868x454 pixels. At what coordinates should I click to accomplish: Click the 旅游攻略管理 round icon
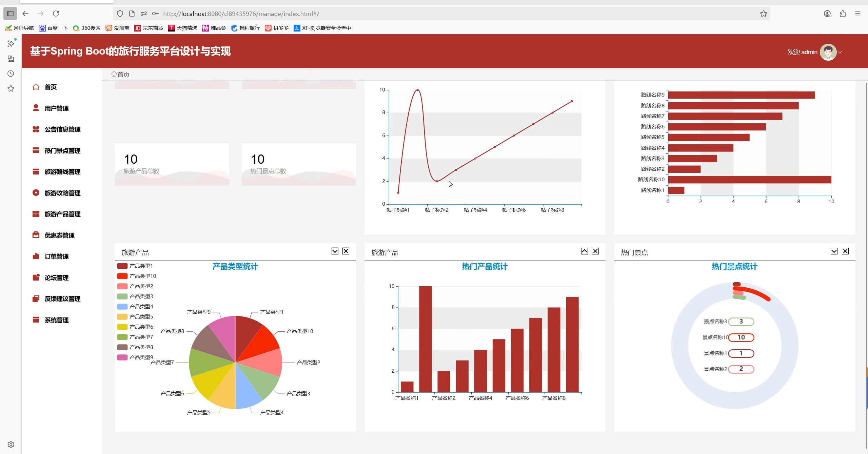pyautogui.click(x=36, y=193)
